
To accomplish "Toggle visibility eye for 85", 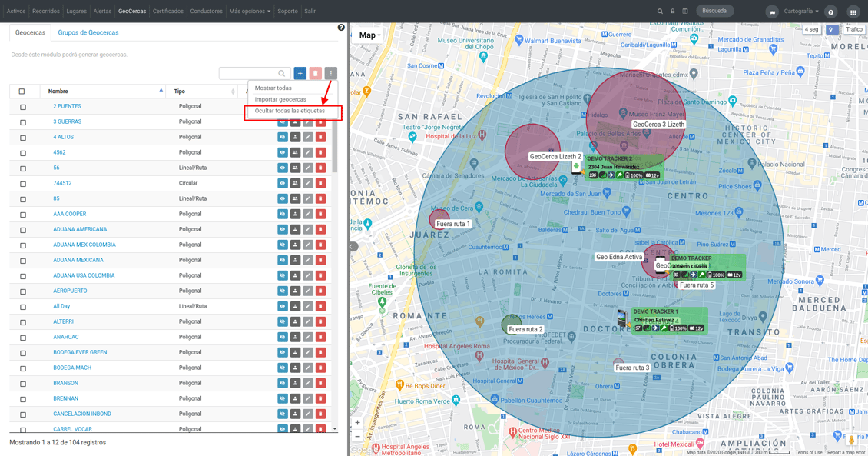I will pyautogui.click(x=283, y=198).
